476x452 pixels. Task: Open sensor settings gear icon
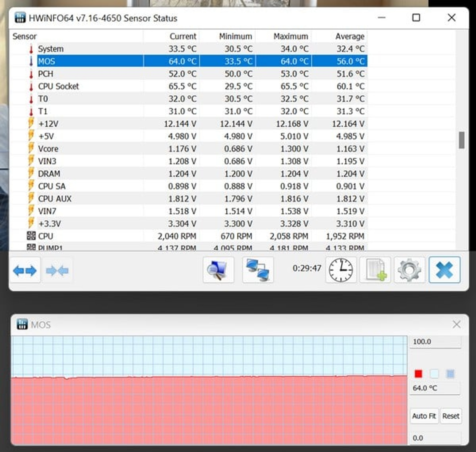[410, 270]
